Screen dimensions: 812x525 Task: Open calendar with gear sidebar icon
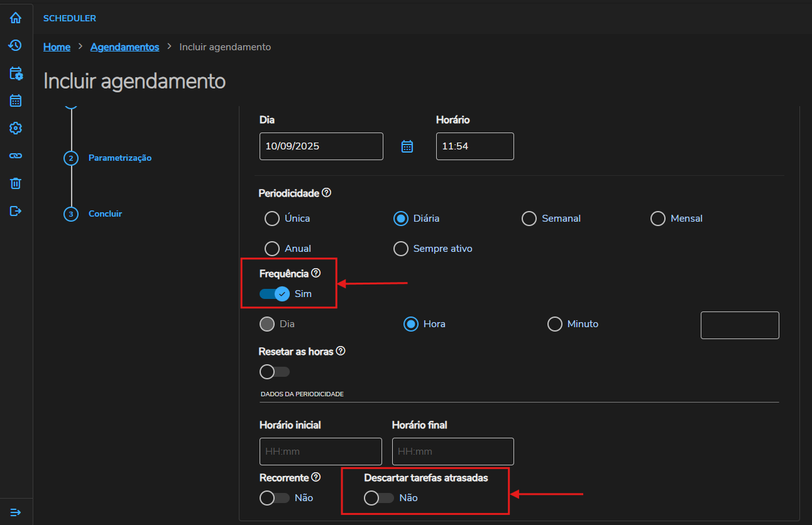pos(16,73)
